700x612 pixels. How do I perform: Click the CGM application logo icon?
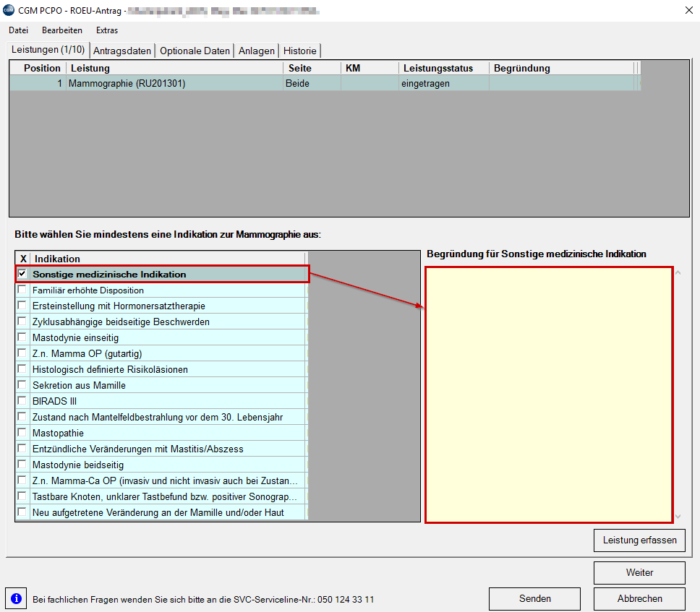[9, 10]
